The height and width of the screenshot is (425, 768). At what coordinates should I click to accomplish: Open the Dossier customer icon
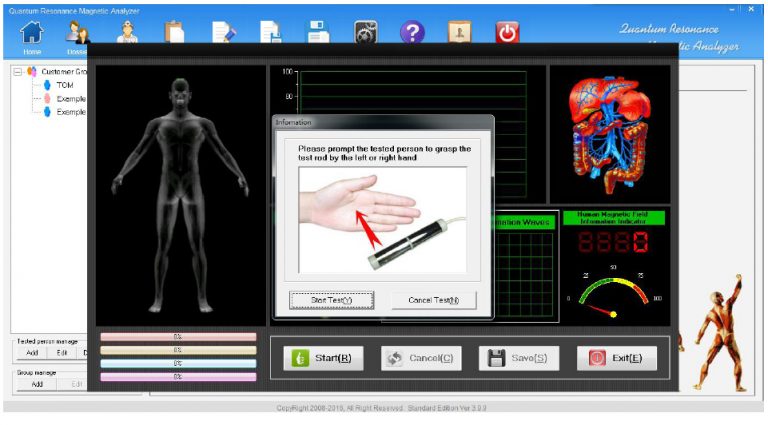tap(78, 34)
